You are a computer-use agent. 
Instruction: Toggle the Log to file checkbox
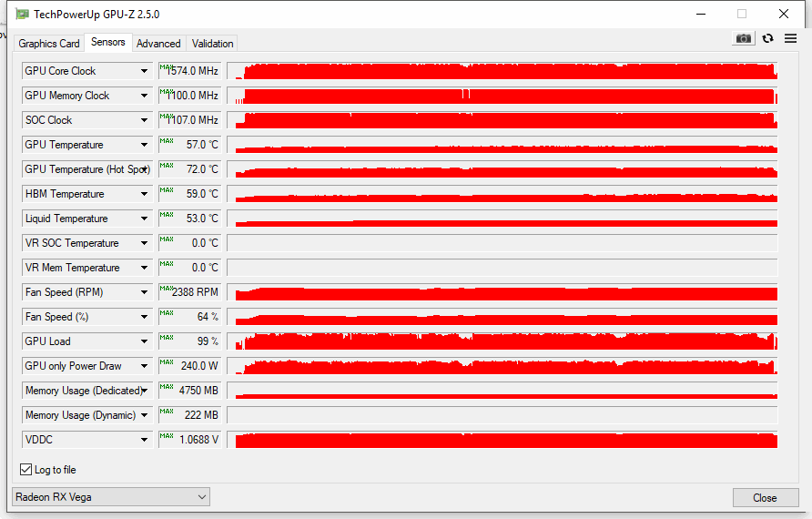25,469
